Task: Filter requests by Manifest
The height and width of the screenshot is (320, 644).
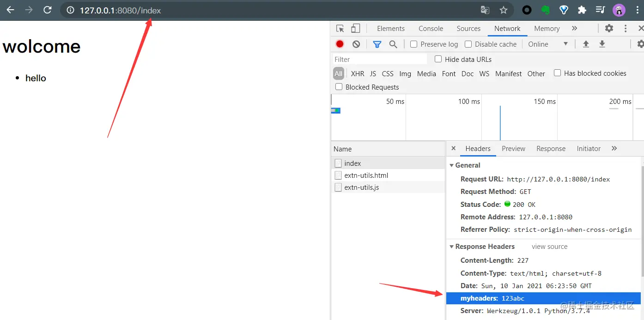Action: (x=508, y=73)
